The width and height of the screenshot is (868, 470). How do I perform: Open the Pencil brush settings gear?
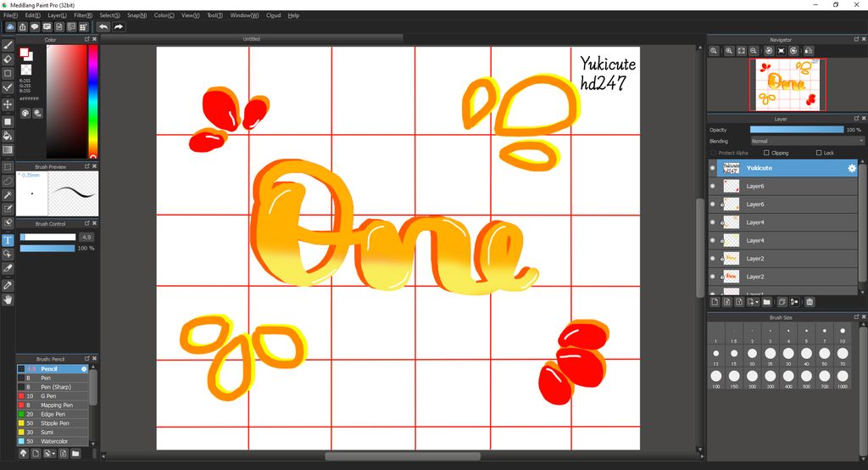click(84, 368)
